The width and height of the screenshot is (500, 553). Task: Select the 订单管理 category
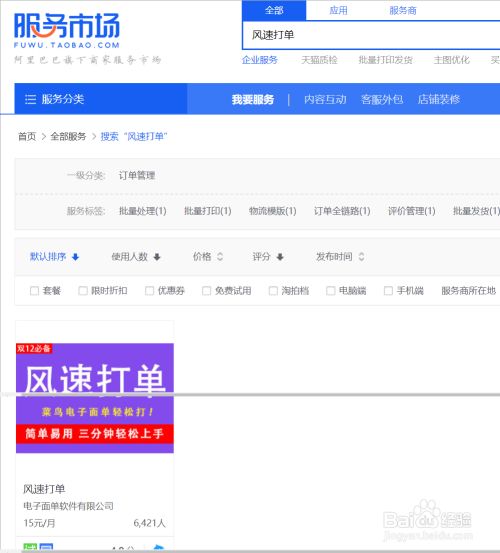coord(137,176)
